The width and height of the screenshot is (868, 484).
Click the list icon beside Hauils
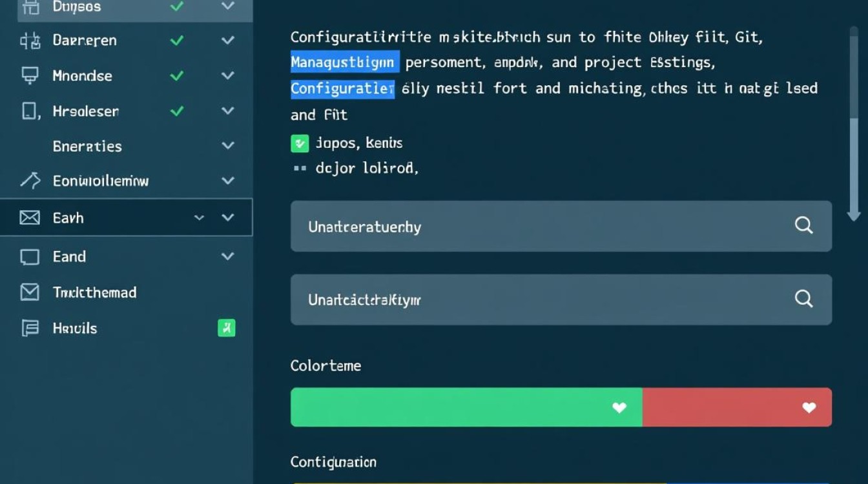coord(30,328)
